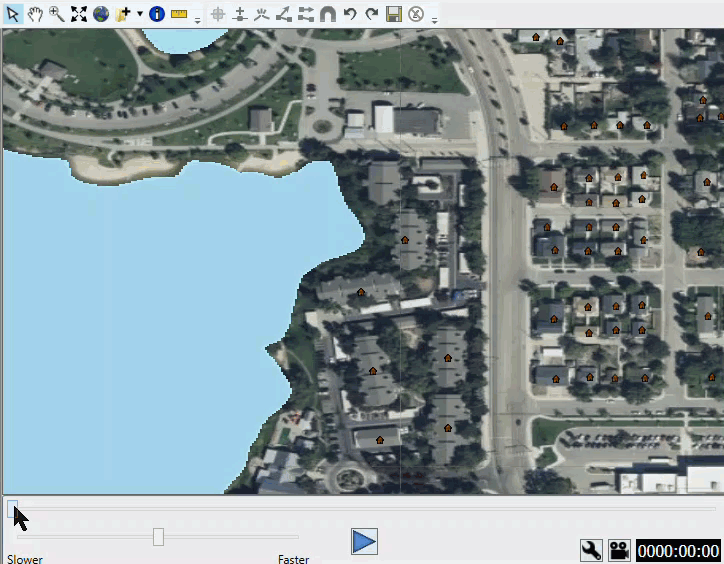Undo the last action
The height and width of the screenshot is (564, 724).
(x=350, y=14)
